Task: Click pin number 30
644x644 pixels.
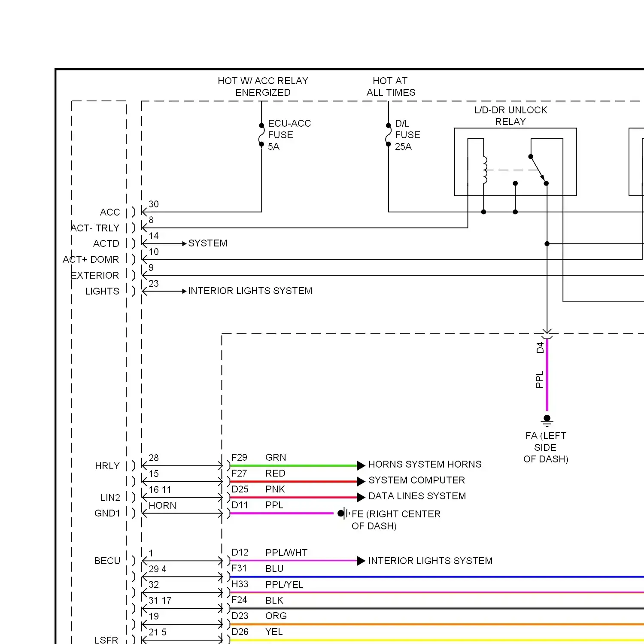Action: coord(154,204)
